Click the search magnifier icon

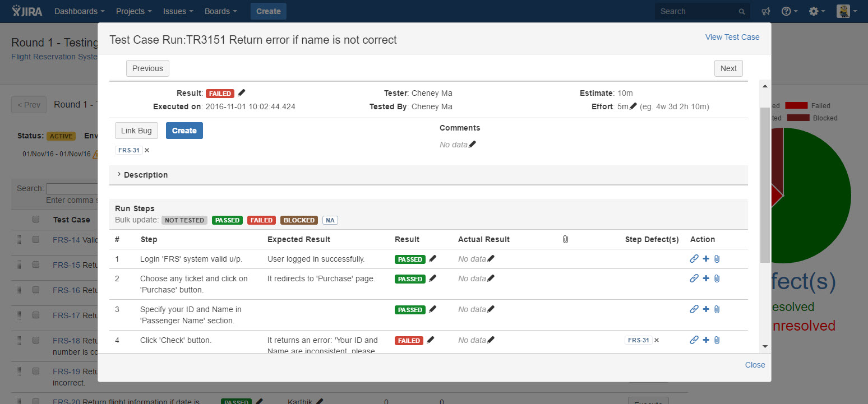point(742,11)
